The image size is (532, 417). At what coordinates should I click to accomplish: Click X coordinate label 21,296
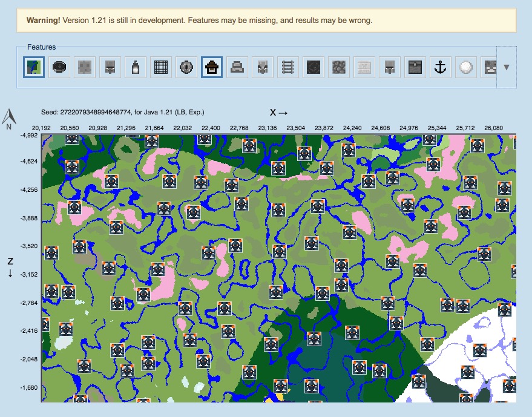pos(126,128)
